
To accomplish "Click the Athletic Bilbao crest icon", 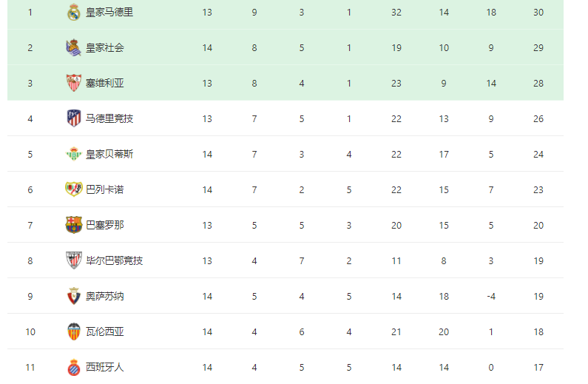I will [74, 260].
